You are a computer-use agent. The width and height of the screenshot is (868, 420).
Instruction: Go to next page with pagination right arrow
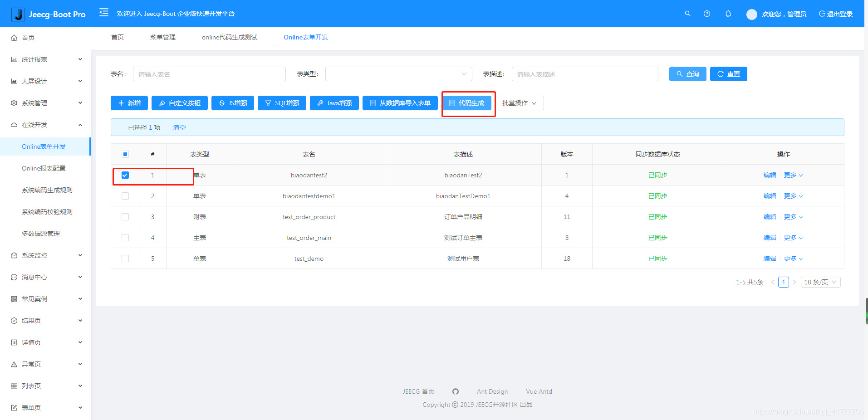coord(794,282)
